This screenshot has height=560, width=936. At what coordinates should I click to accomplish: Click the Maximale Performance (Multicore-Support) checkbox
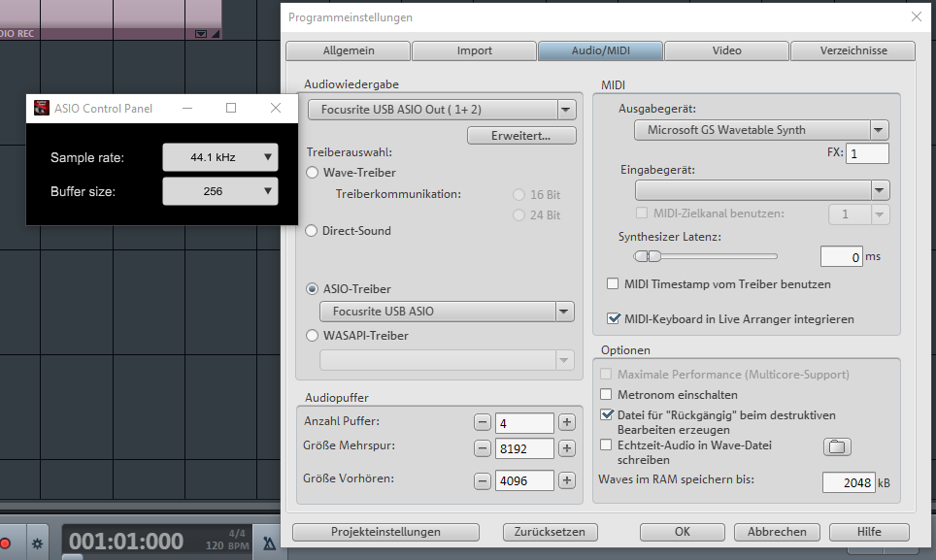[606, 374]
